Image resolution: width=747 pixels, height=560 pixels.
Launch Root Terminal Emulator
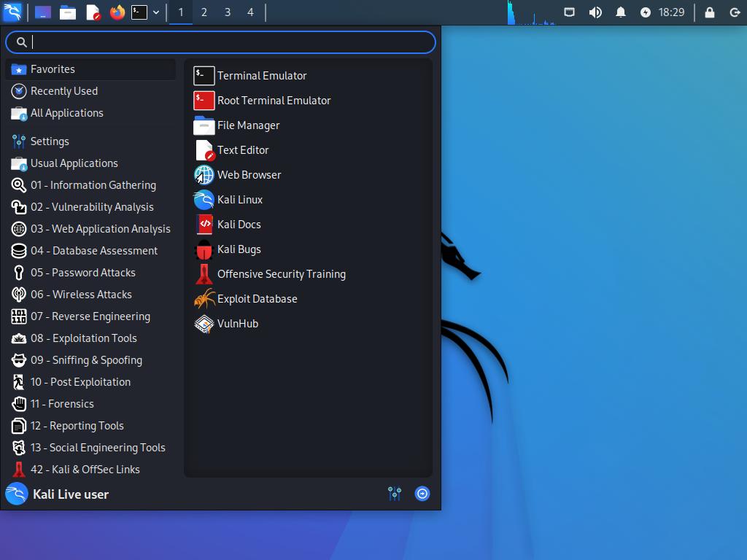pos(309,101)
